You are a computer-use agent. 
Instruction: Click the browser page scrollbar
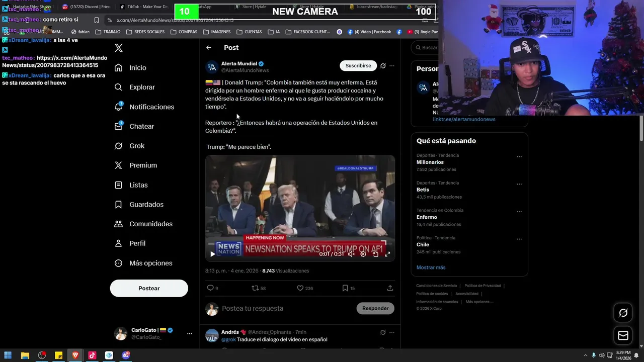641,128
